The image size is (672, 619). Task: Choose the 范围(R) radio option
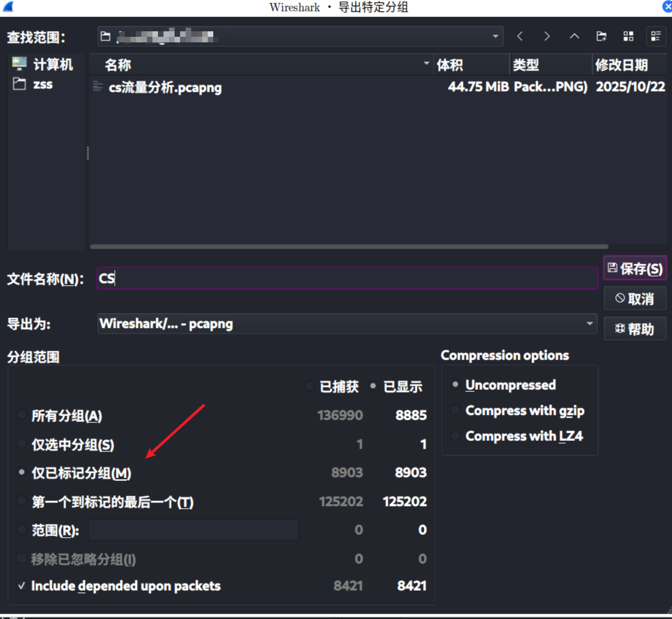click(x=21, y=530)
